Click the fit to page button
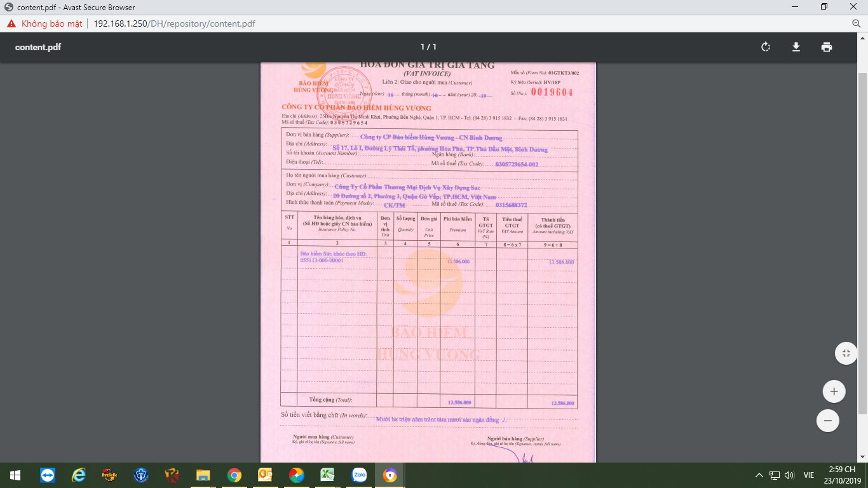 pyautogui.click(x=846, y=353)
